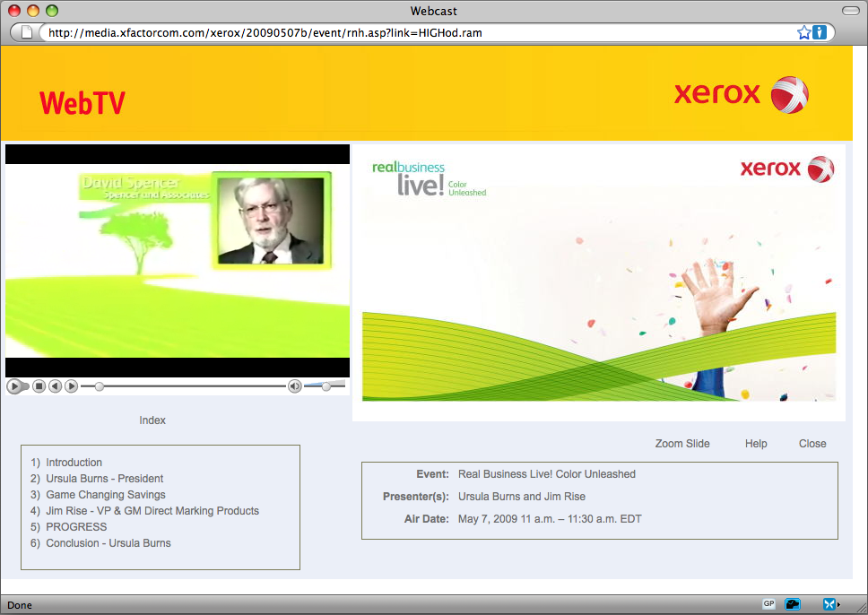Click the rewind button in the player
868x615 pixels.
[x=55, y=386]
